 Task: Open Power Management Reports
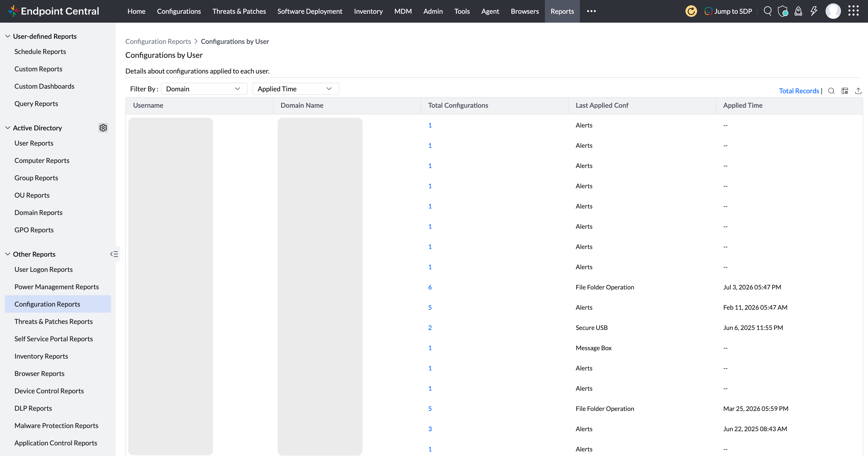coord(57,287)
